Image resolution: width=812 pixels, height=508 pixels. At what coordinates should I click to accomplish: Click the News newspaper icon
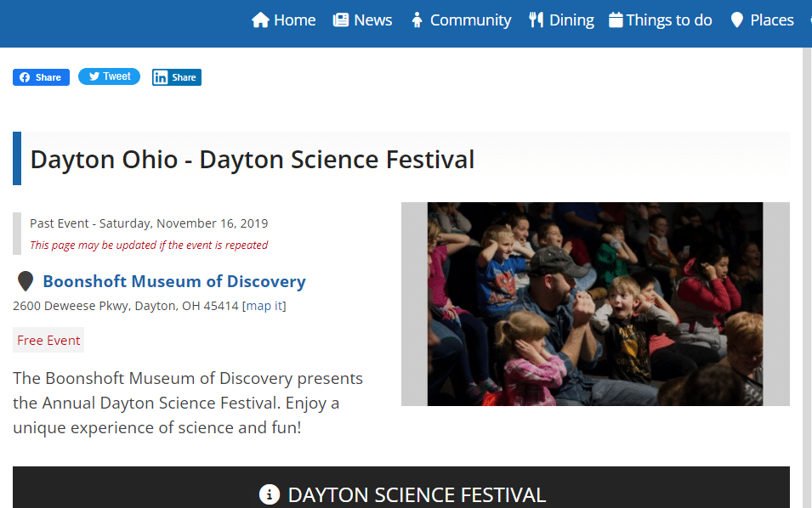point(341,20)
